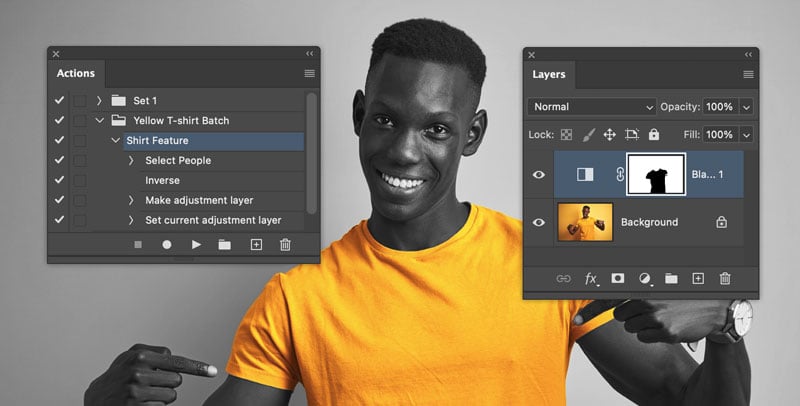Click the black shirt layer mask thumbnail
The image size is (800, 406).
tap(656, 174)
